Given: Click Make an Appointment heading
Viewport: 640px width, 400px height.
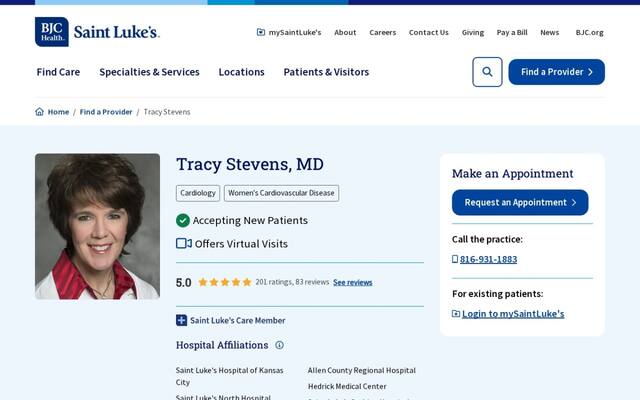Looking at the screenshot, I should tap(513, 173).
